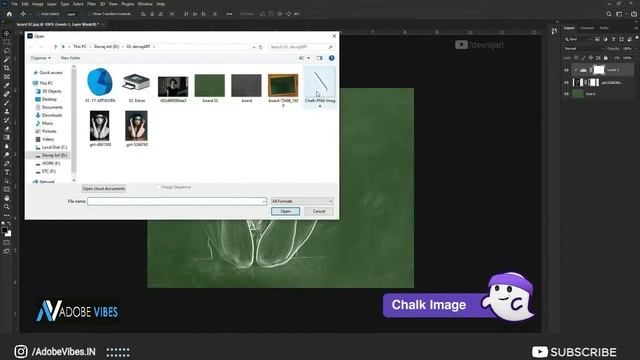Select the Magic Wand tool
Image resolution: width=640 pixels, height=360 pixels.
click(7, 60)
